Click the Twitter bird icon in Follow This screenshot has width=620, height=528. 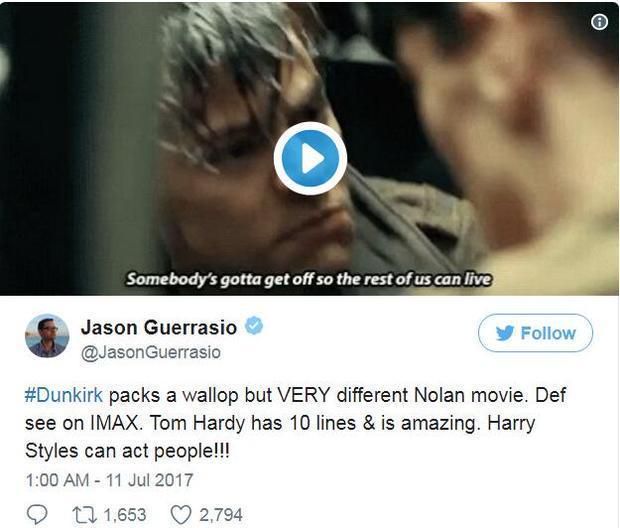click(x=505, y=333)
